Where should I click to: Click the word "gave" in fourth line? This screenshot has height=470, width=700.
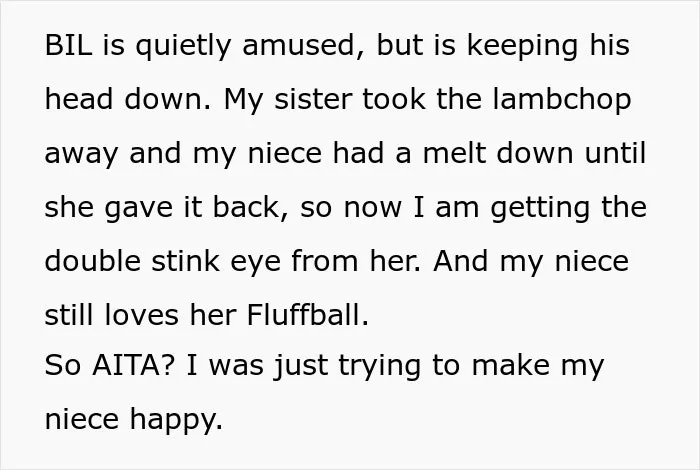tap(138, 209)
